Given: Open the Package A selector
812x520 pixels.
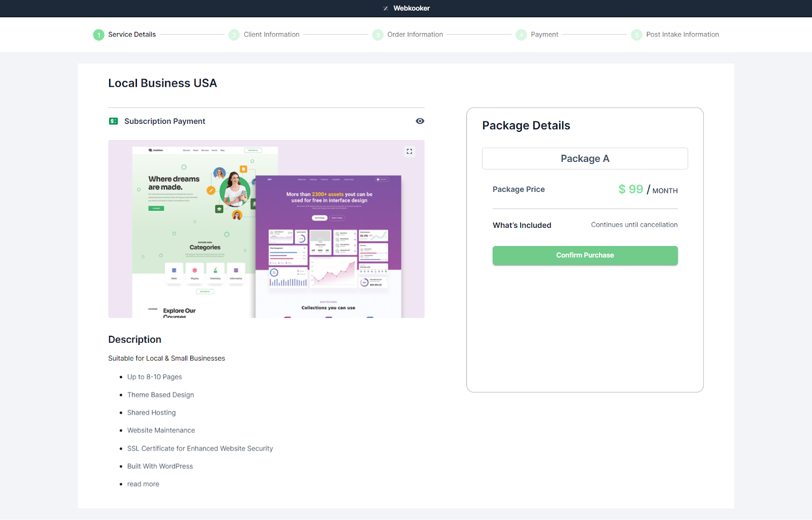Looking at the screenshot, I should click(585, 158).
